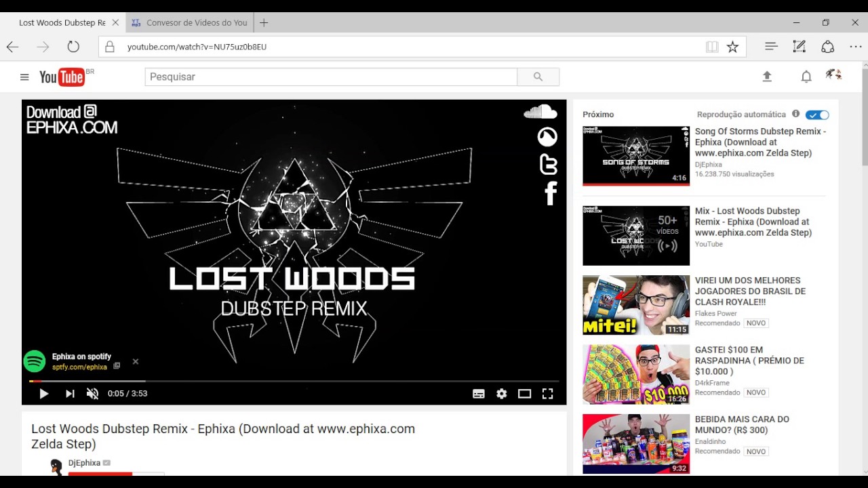Click the Flakes Power channel name
This screenshot has width=868, height=488.
coord(716,314)
